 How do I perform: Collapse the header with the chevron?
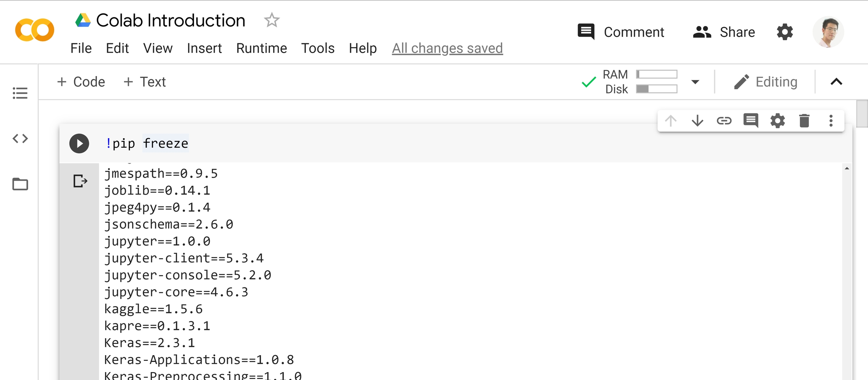(836, 82)
